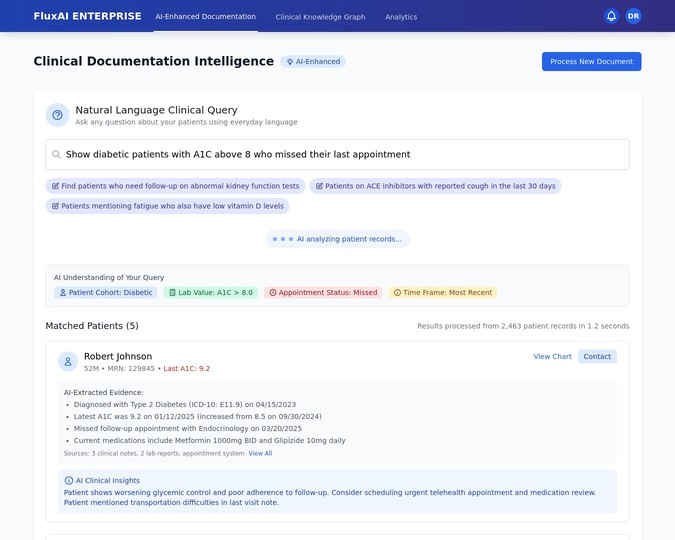The image size is (675, 540).
Task: Click the 'Last A1C: 9.2' value
Action: [x=187, y=369]
